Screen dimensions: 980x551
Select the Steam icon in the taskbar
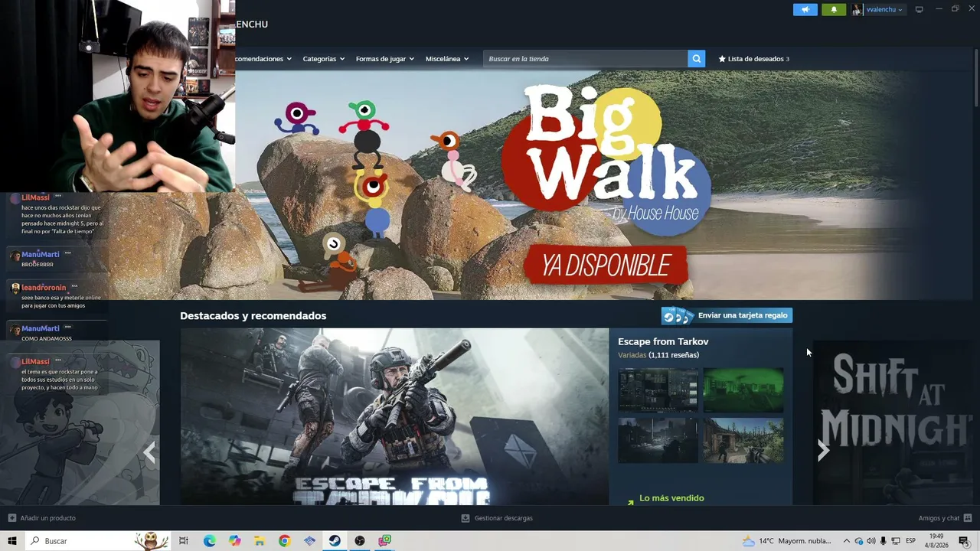click(335, 541)
